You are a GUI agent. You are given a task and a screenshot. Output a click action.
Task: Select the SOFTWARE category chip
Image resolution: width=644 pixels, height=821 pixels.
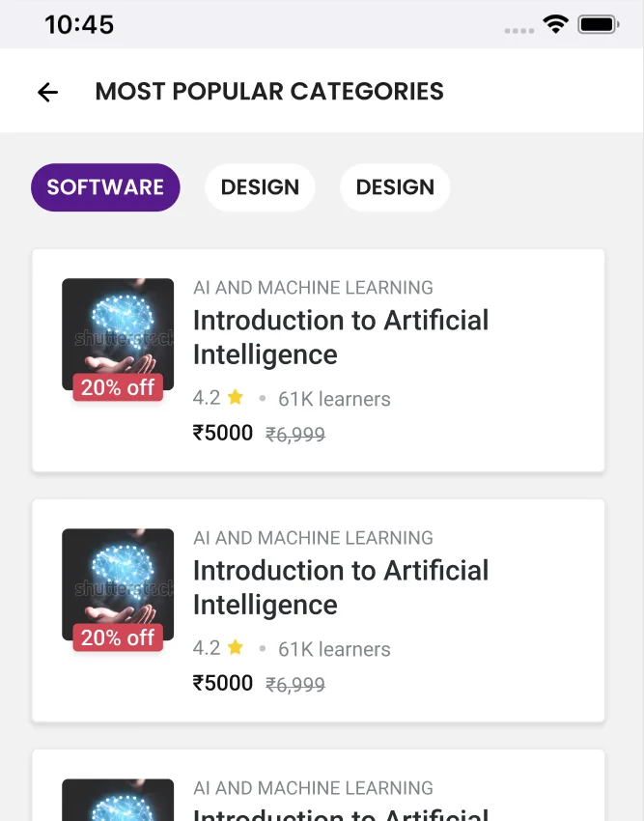(x=105, y=187)
